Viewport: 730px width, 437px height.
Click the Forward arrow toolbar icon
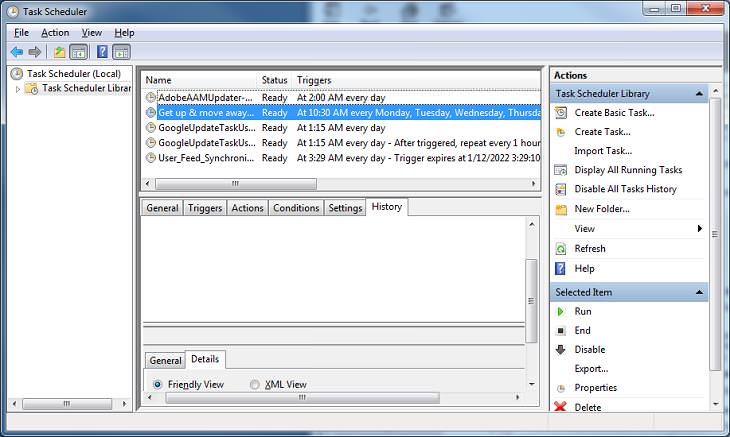coord(35,52)
